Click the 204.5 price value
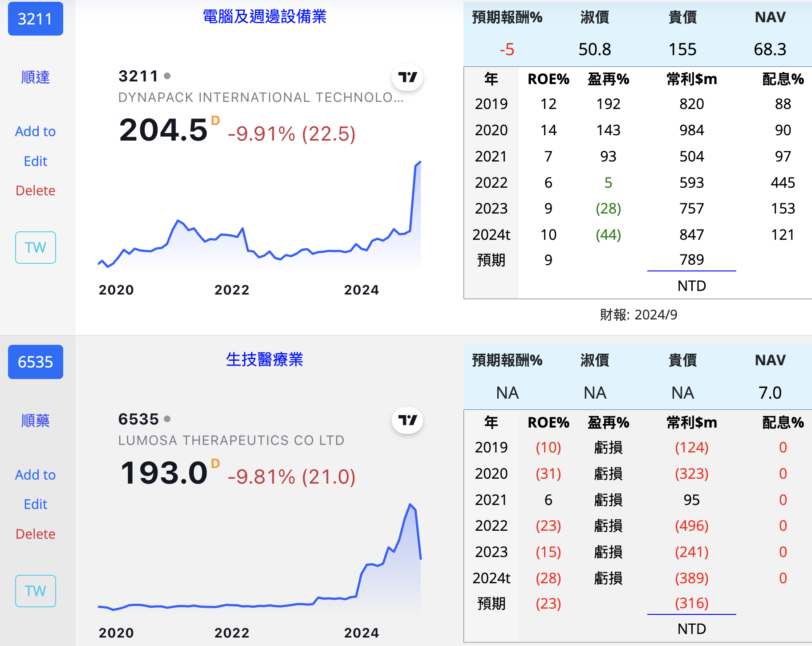Screen dimensions: 812x646 [x=163, y=130]
